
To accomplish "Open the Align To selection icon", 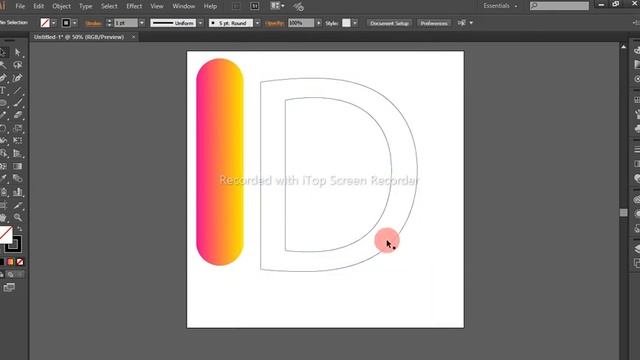I will (461, 23).
